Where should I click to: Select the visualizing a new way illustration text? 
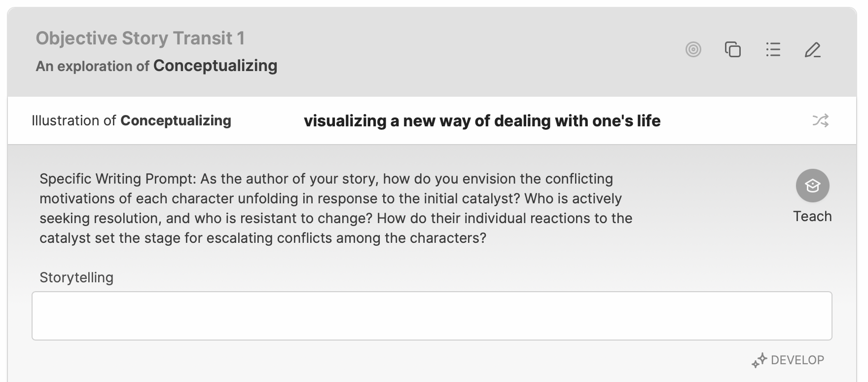pyautogui.click(x=482, y=121)
